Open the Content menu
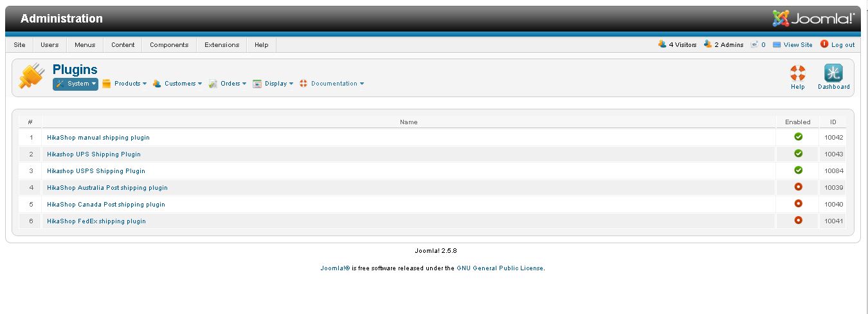The image size is (868, 314). [123, 45]
